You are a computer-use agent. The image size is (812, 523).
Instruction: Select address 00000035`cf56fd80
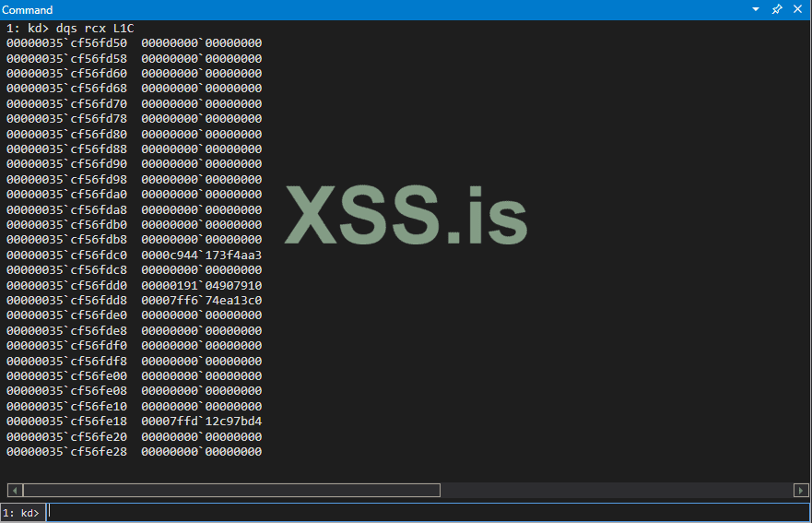(x=66, y=135)
